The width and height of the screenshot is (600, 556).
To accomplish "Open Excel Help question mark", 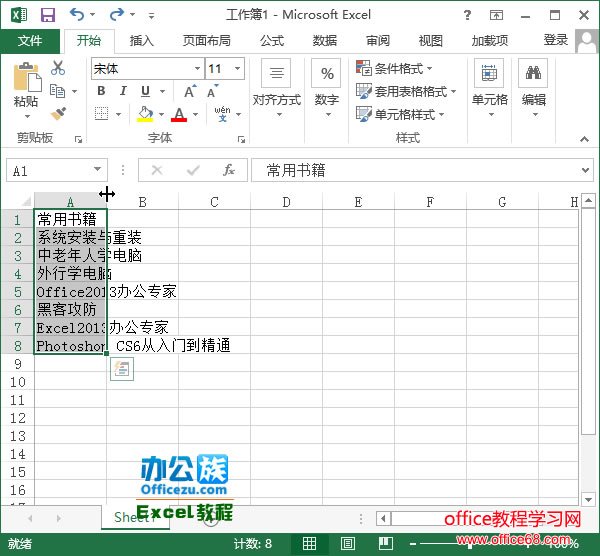I will tap(467, 15).
